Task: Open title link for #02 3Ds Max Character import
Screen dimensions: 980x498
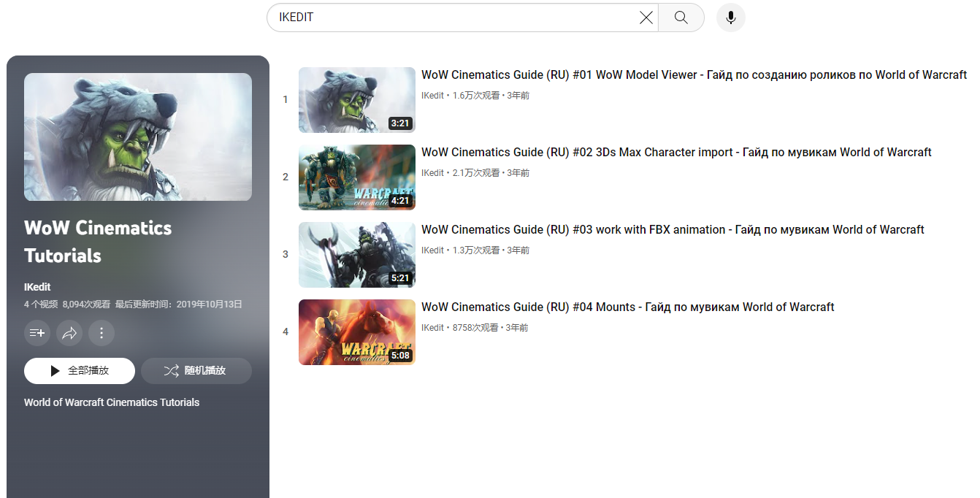Action: pyautogui.click(x=675, y=152)
